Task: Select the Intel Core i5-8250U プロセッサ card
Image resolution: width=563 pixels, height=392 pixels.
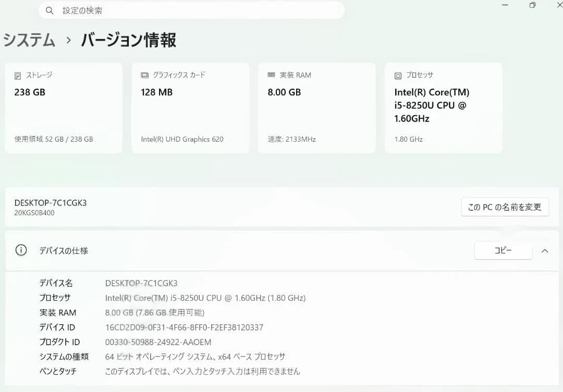Action: click(443, 107)
